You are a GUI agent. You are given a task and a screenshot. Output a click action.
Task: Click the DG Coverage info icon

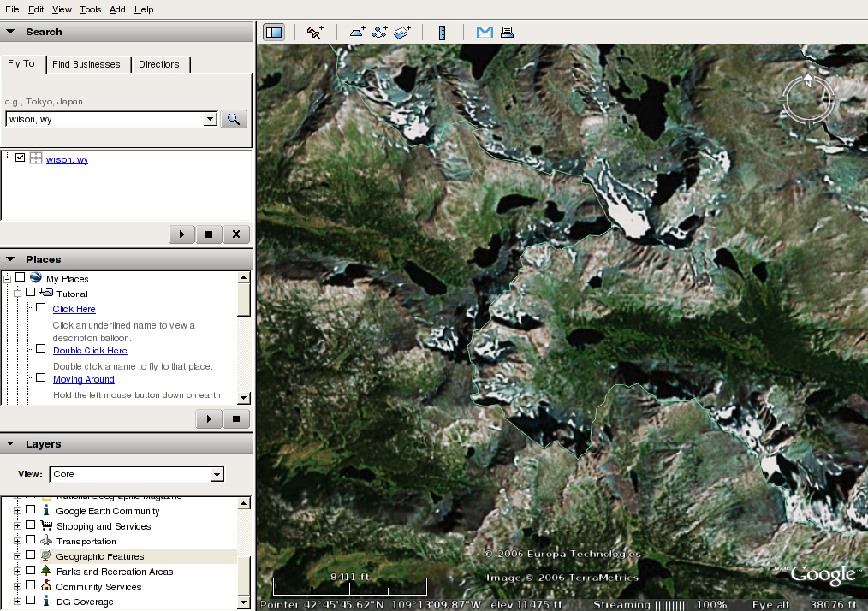click(x=46, y=601)
